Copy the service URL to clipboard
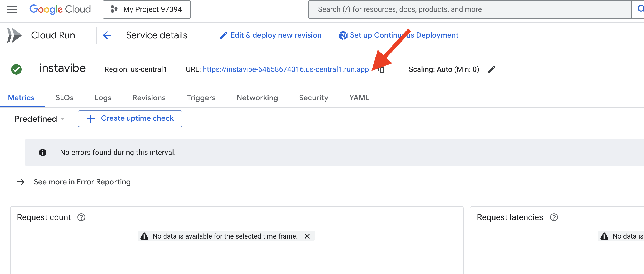The image size is (644, 274). (x=382, y=70)
